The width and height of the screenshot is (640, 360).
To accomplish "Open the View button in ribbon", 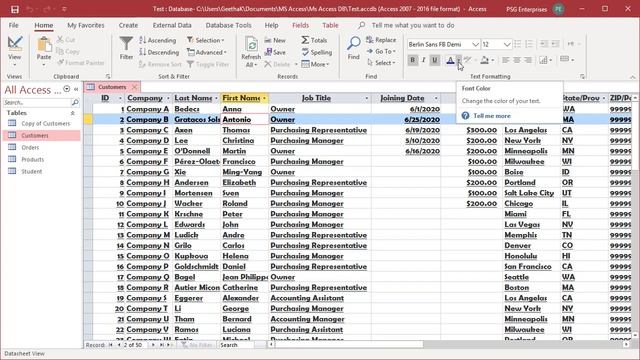I will point(15,52).
